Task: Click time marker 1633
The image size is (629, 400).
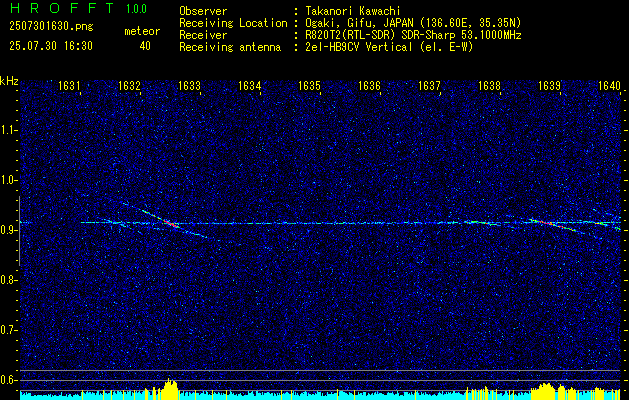Action: (189, 85)
